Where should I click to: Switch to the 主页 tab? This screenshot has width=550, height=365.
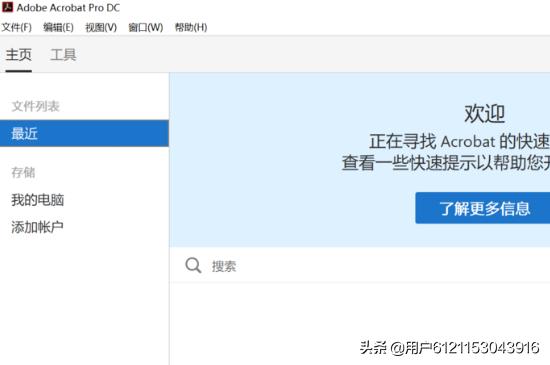pyautogui.click(x=19, y=55)
